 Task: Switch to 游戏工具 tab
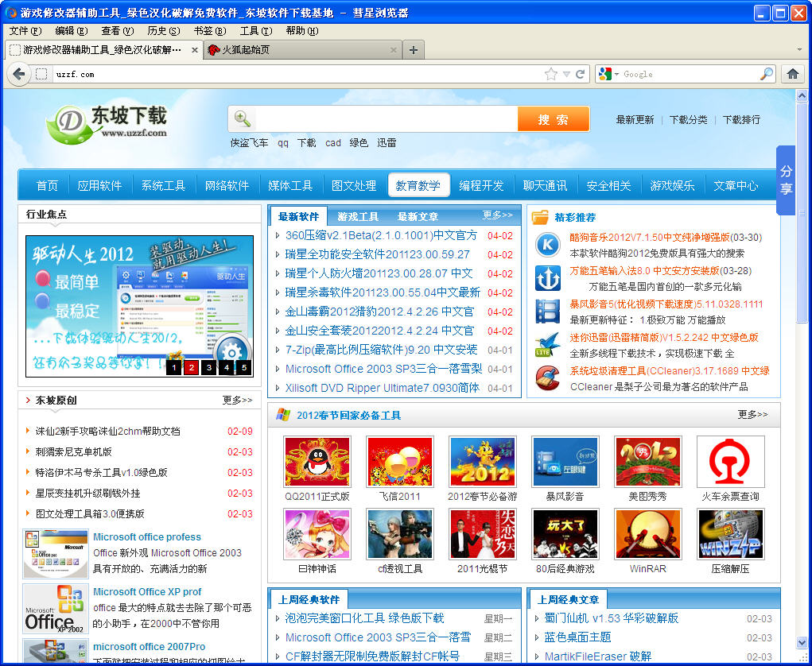tap(358, 217)
